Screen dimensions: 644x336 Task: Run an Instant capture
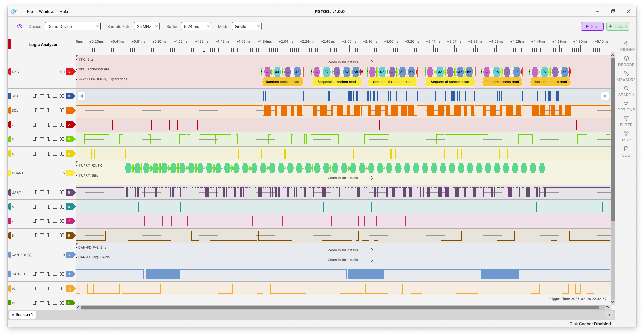click(617, 26)
